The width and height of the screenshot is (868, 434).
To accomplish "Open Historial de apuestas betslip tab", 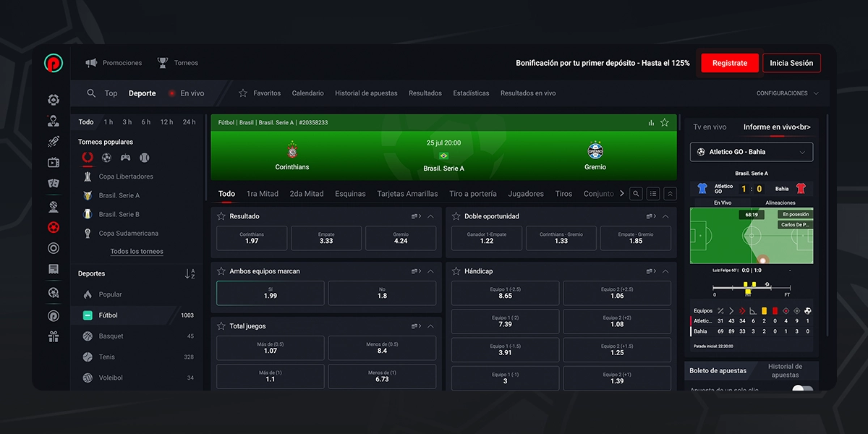I will point(785,371).
